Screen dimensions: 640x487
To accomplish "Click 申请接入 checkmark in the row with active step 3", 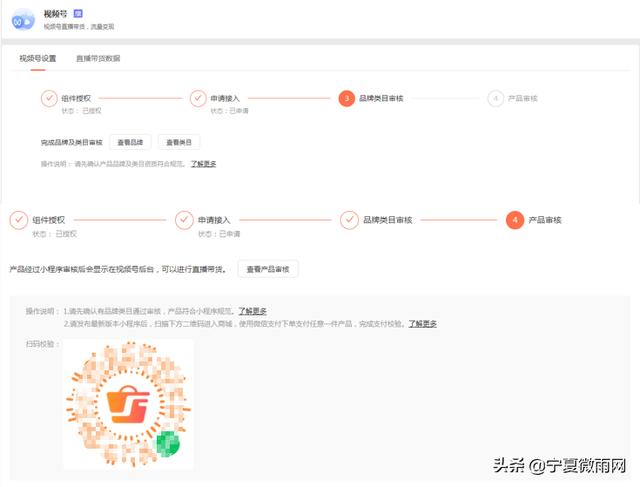I will 198,98.
